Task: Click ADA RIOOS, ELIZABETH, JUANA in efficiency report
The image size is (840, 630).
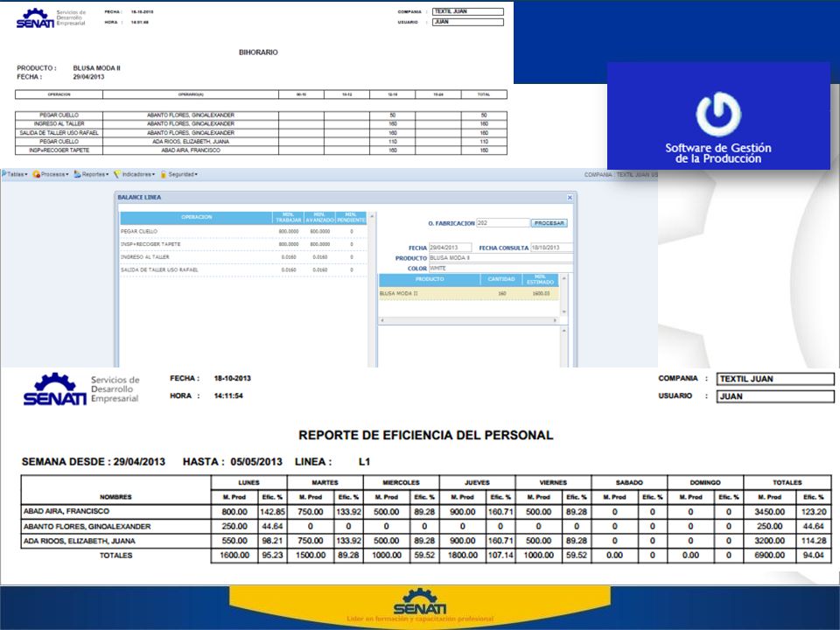Action: coord(80,541)
